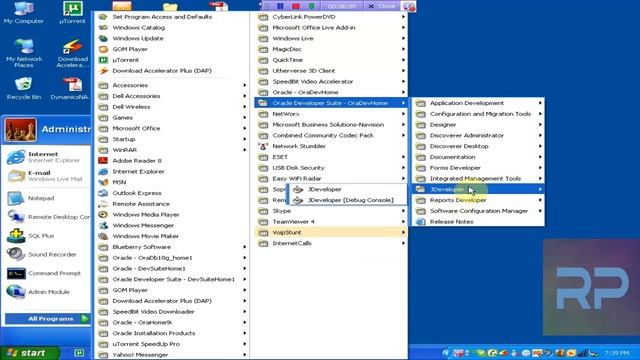The image size is (640, 360).
Task: Open Adobe Reader 8 program entry
Action: tap(172, 161)
